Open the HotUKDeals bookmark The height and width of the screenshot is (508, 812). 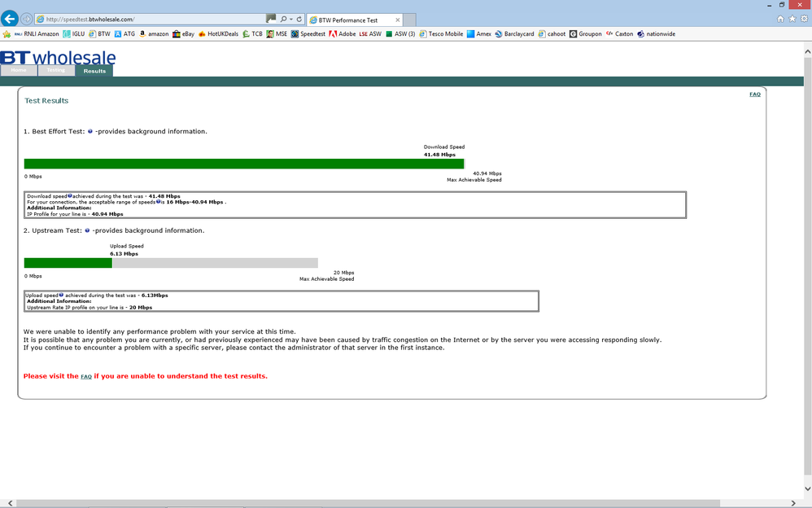(x=218, y=34)
